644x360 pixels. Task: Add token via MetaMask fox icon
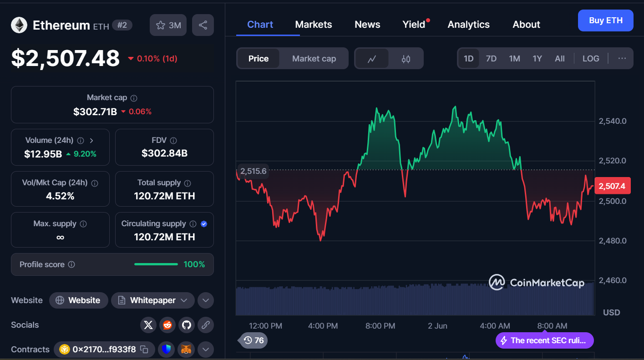186,350
